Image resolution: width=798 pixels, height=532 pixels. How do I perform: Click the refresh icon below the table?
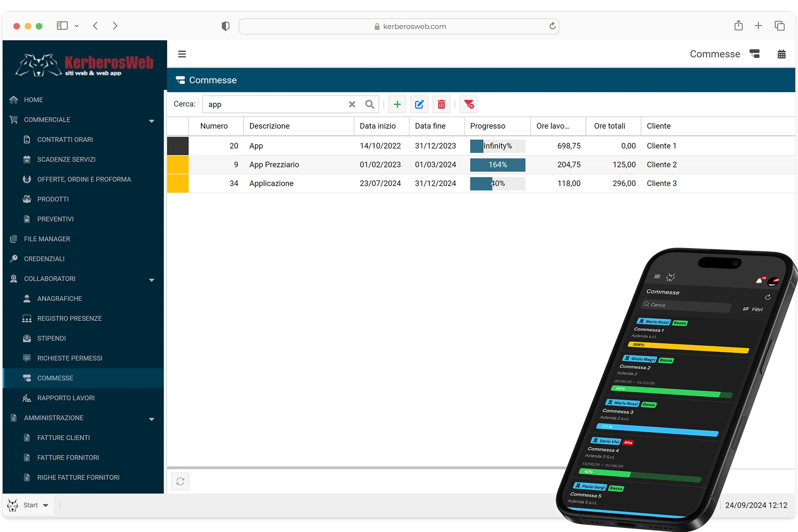(180, 481)
